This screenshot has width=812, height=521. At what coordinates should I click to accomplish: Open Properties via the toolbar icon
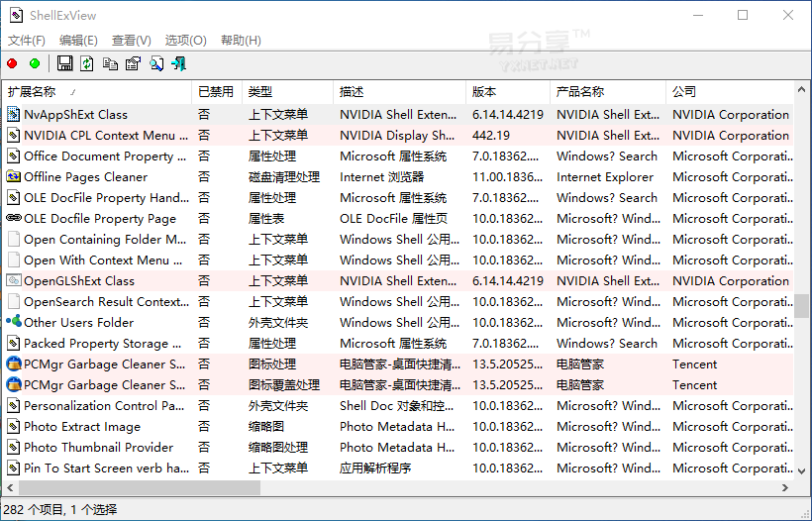(133, 63)
